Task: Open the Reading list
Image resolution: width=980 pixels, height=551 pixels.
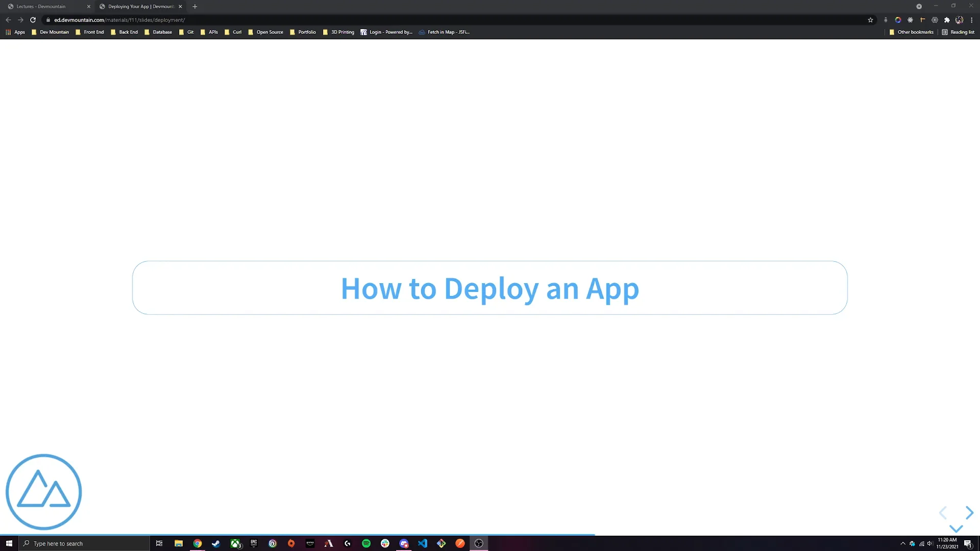Action: 958,32
